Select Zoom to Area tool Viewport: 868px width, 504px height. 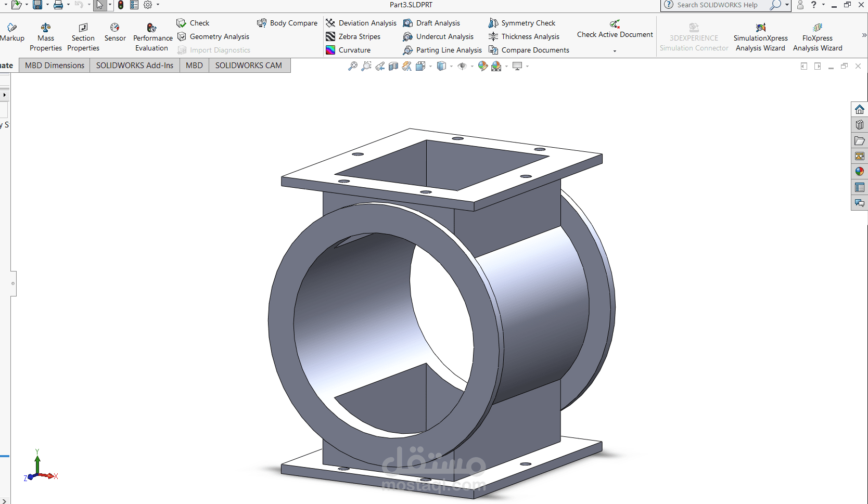[366, 66]
